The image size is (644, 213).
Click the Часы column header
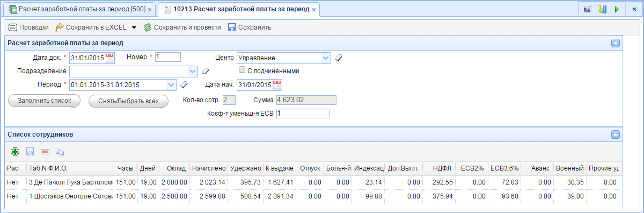125,168
